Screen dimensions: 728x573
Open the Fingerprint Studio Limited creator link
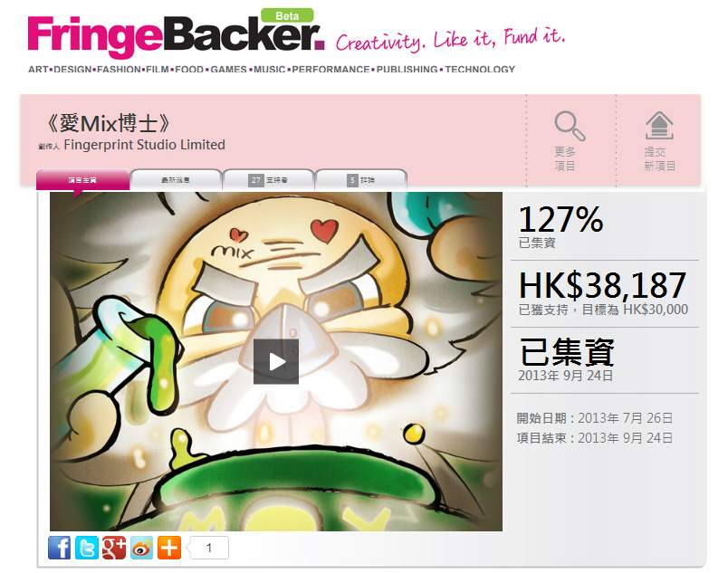(x=144, y=145)
